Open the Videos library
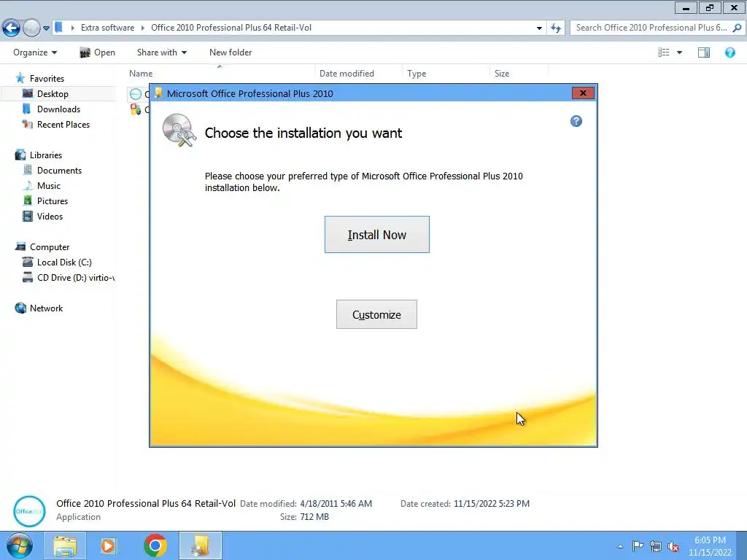 (50, 216)
